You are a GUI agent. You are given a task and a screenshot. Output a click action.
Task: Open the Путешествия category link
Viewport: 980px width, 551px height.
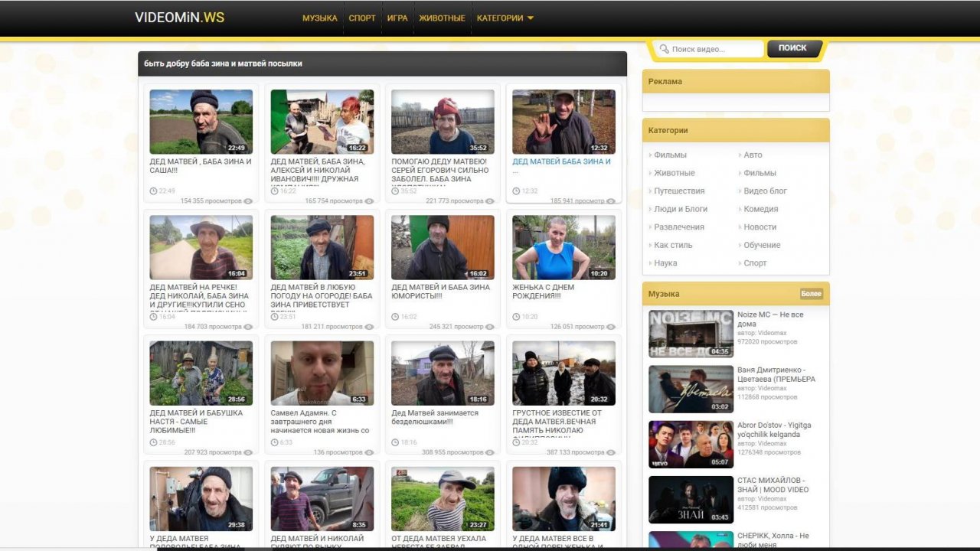point(679,191)
